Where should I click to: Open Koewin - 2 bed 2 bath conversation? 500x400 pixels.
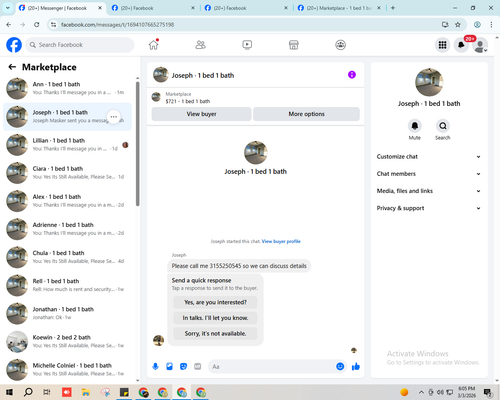coord(67,342)
